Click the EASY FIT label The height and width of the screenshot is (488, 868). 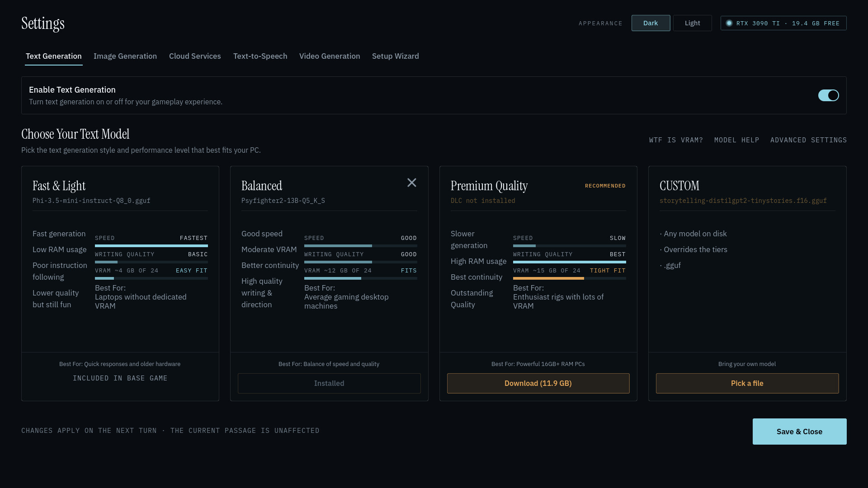pos(192,271)
